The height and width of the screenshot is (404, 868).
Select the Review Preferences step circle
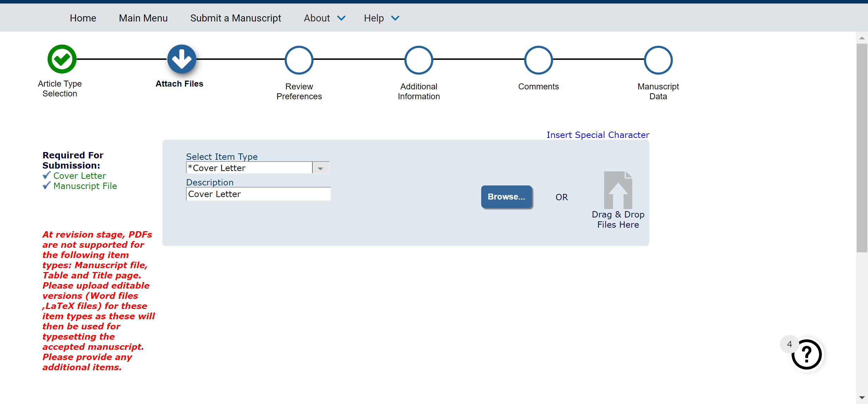coord(299,60)
